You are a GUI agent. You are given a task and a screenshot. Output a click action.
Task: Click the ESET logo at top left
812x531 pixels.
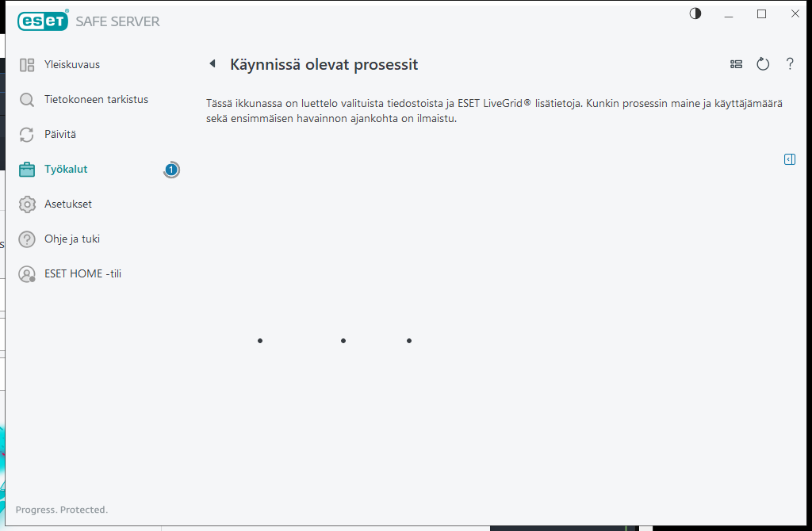pyautogui.click(x=43, y=21)
